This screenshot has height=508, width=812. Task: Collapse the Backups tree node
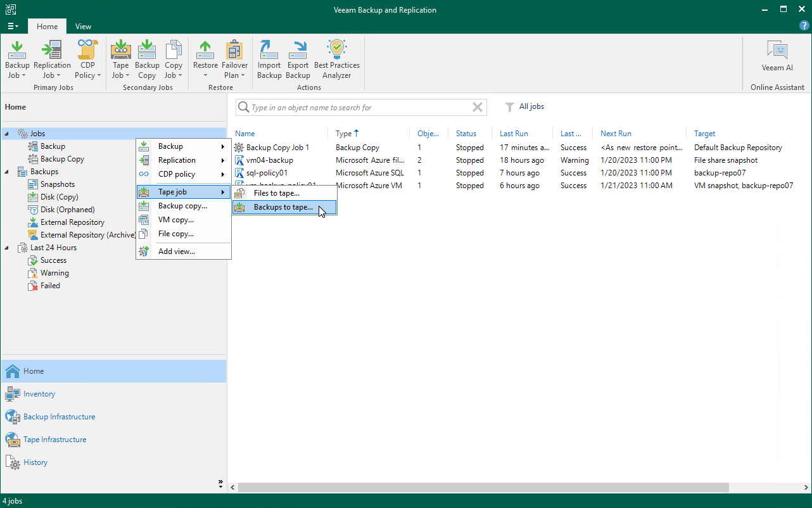point(7,172)
